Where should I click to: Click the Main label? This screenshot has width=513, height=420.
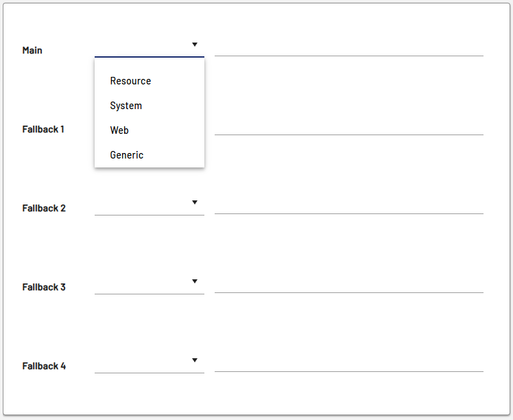coord(32,50)
